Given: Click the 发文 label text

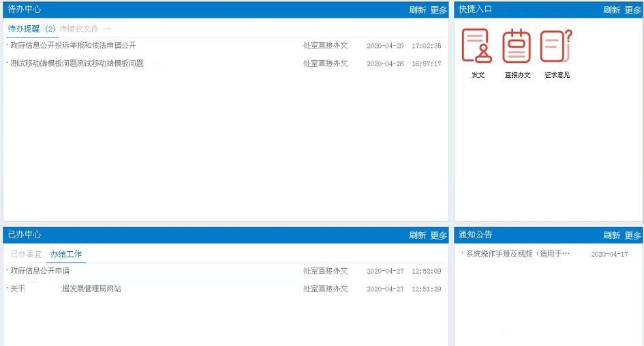Looking at the screenshot, I should (x=478, y=75).
